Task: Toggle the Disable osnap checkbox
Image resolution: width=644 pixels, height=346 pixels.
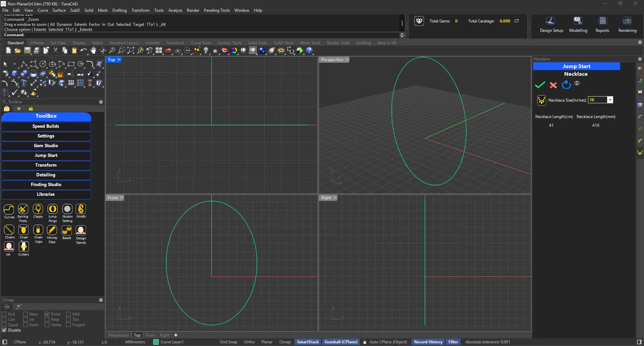Action: (x=4, y=330)
